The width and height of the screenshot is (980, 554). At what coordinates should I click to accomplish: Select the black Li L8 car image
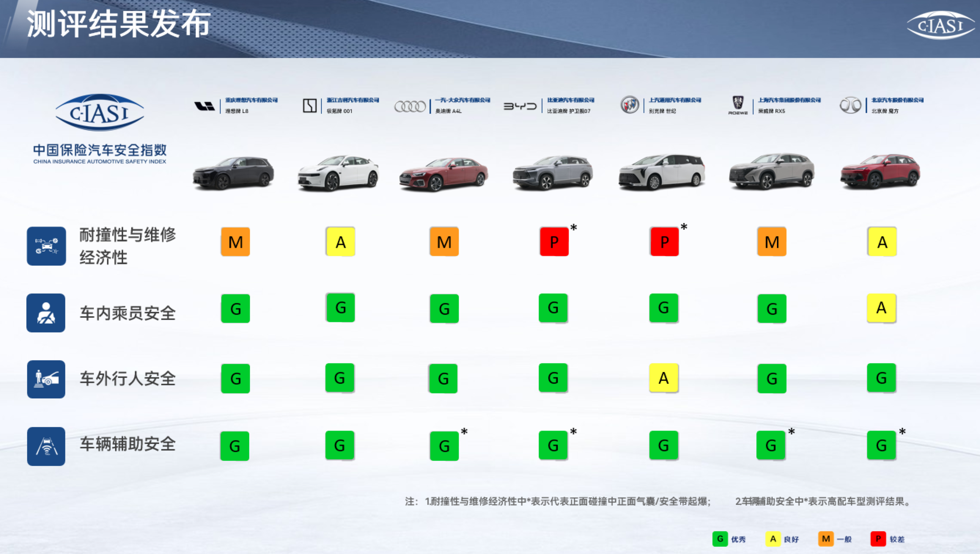click(x=233, y=173)
